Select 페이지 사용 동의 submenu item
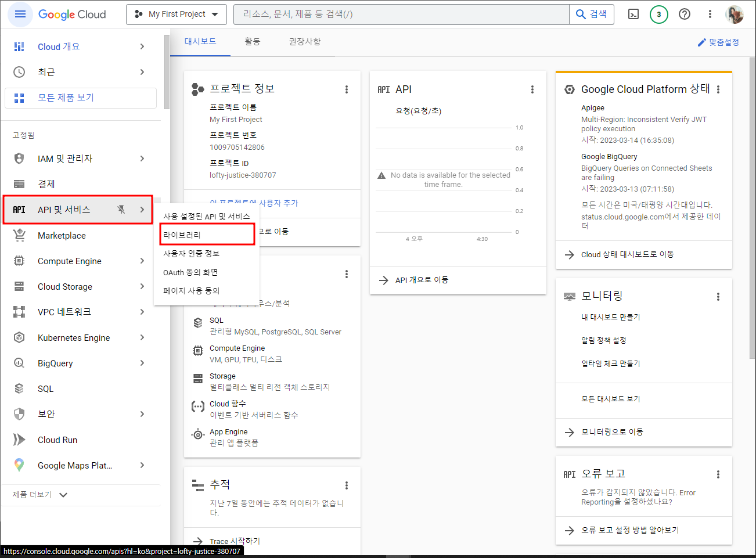 coord(207,290)
